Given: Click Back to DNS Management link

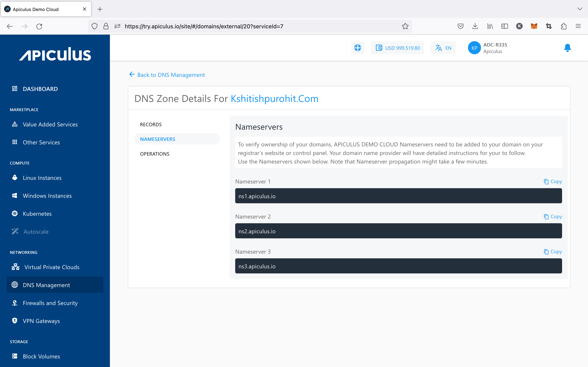Looking at the screenshot, I should pyautogui.click(x=167, y=74).
